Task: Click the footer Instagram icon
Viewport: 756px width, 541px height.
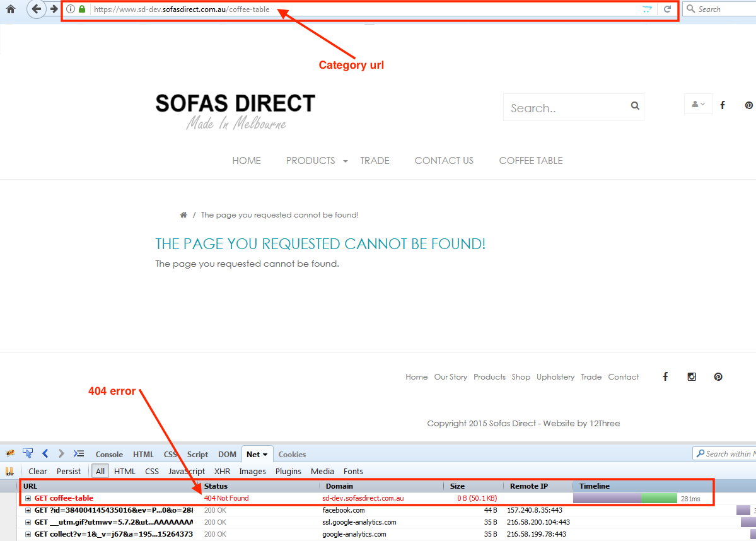Action: point(692,376)
